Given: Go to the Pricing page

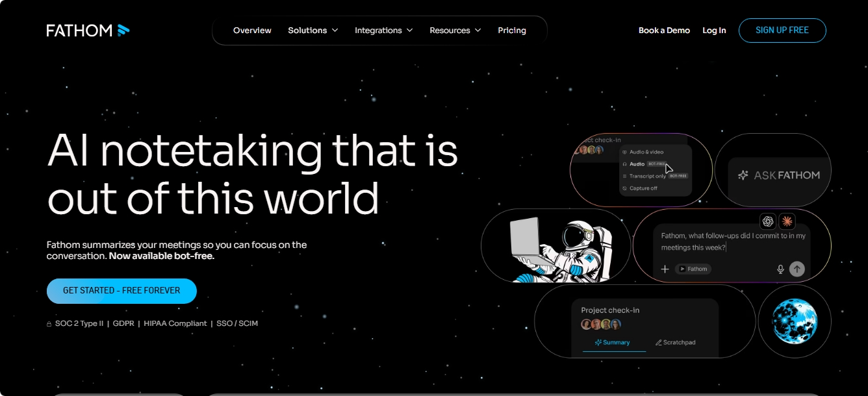Looking at the screenshot, I should (x=512, y=31).
